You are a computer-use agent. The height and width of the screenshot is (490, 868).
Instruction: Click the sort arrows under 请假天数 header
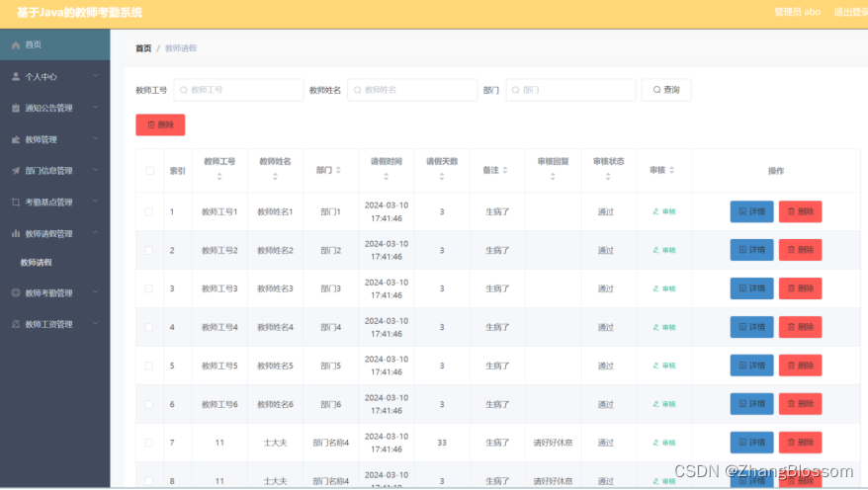[442, 177]
